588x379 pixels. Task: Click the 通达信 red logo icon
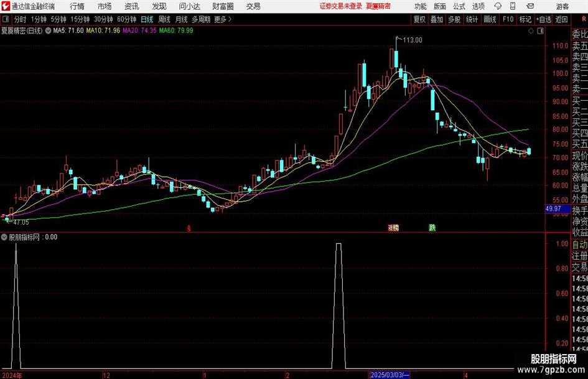pyautogui.click(x=5, y=6)
